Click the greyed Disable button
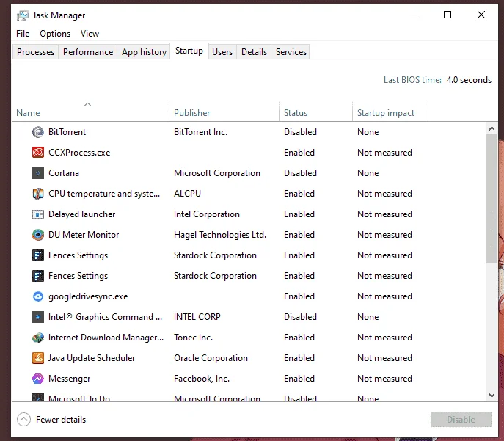The height and width of the screenshot is (441, 504). (461, 420)
